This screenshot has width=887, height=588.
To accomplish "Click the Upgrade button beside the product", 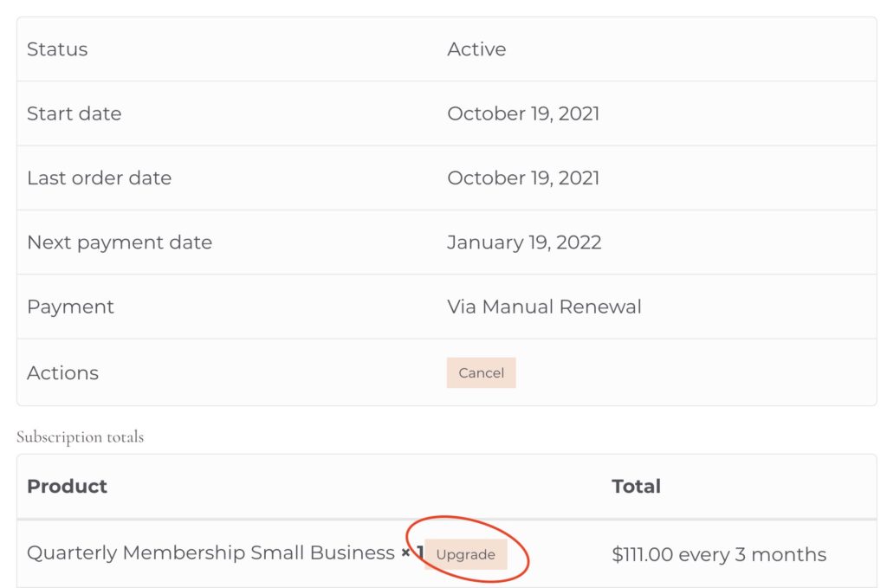I will coord(466,554).
